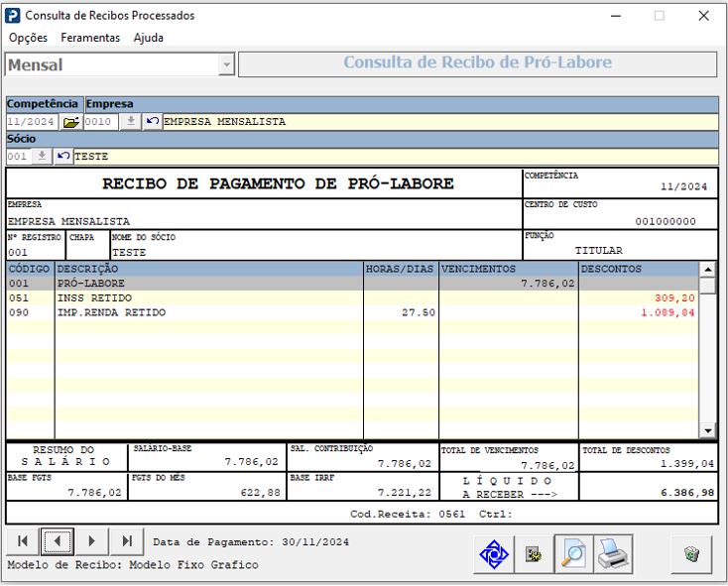The height and width of the screenshot is (586, 728).
Task: Click the net amount 6.386,98
Action: point(687,493)
